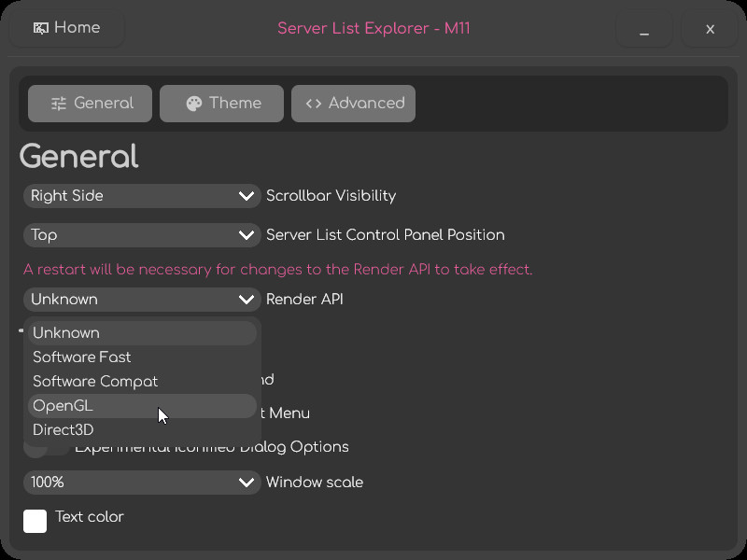Image resolution: width=747 pixels, height=560 pixels.
Task: Select Unknown from the Render API list
Action: 142,333
